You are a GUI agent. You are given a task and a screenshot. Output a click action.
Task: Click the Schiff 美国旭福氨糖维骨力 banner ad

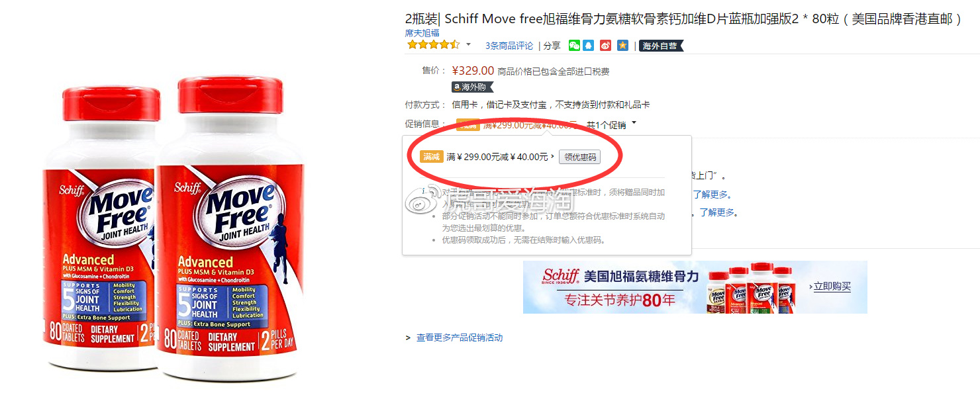point(695,287)
